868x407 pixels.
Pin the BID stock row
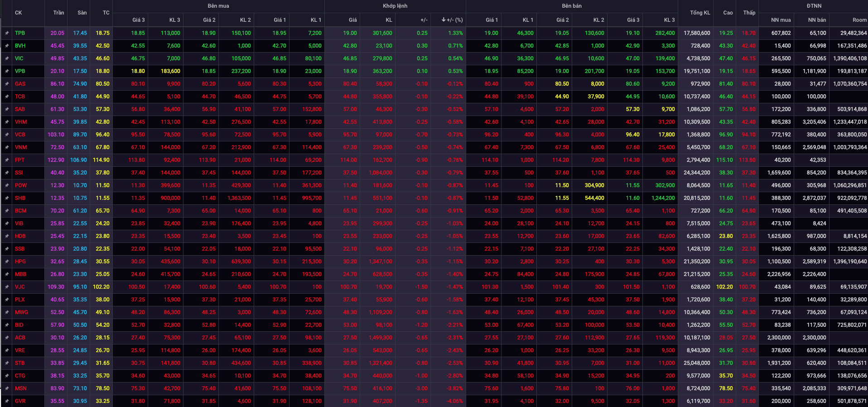[x=7, y=325]
